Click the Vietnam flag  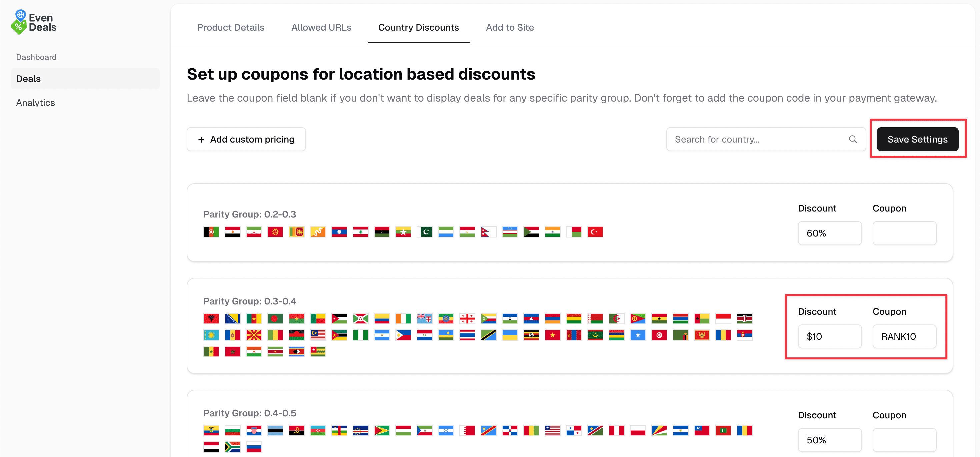pyautogui.click(x=552, y=335)
